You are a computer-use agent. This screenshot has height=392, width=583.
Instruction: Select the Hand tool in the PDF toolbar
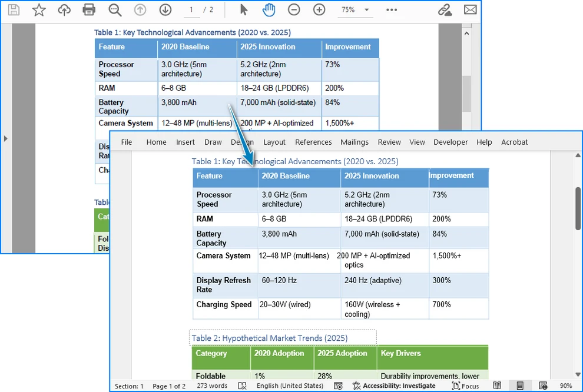point(269,9)
